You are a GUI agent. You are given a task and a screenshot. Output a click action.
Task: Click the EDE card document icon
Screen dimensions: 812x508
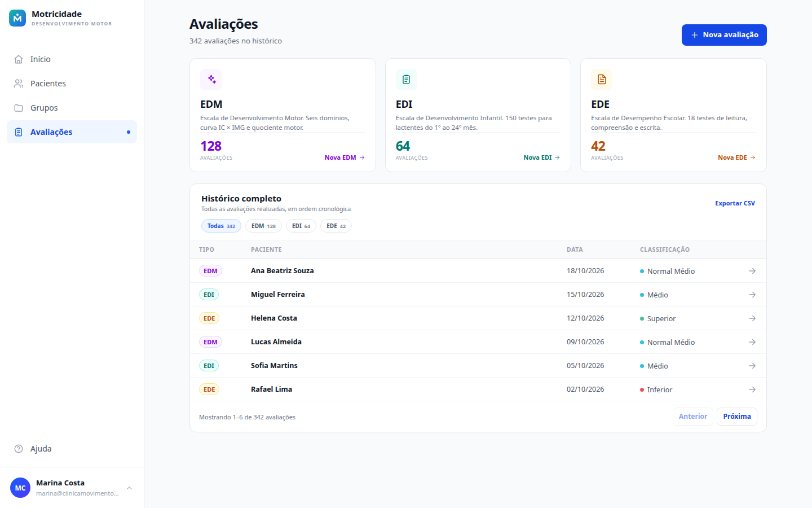[x=602, y=80]
